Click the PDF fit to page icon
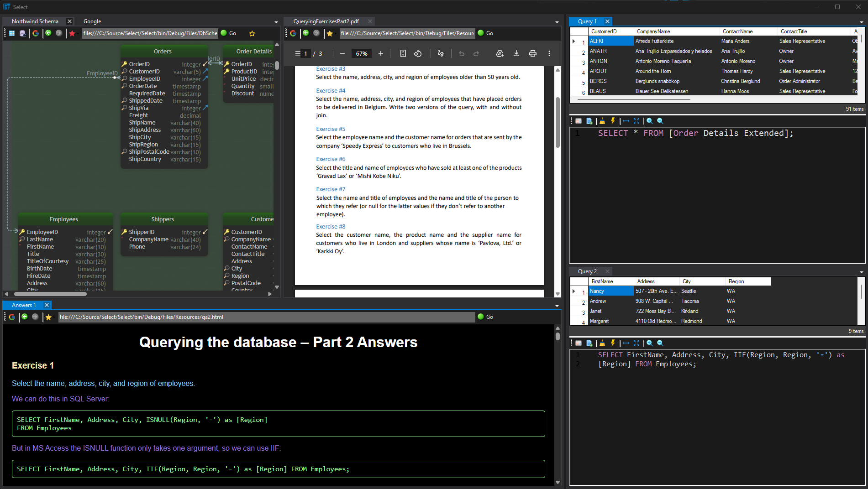 tap(403, 53)
